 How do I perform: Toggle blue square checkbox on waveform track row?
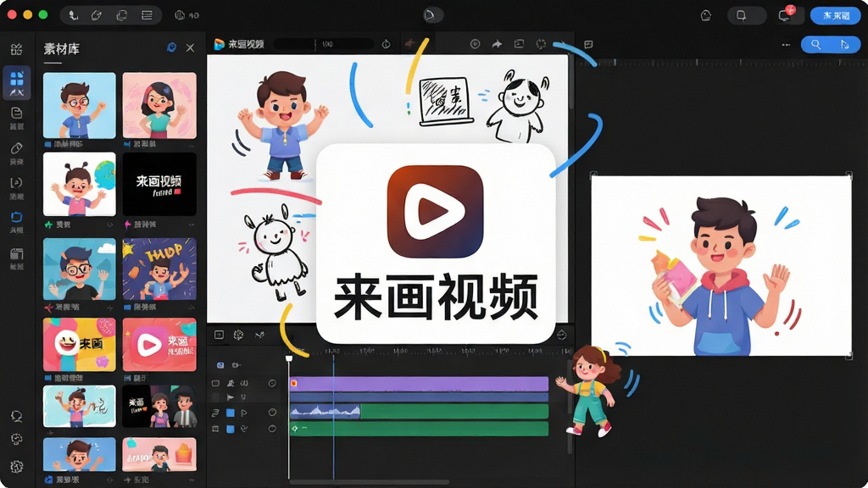pyautogui.click(x=231, y=413)
